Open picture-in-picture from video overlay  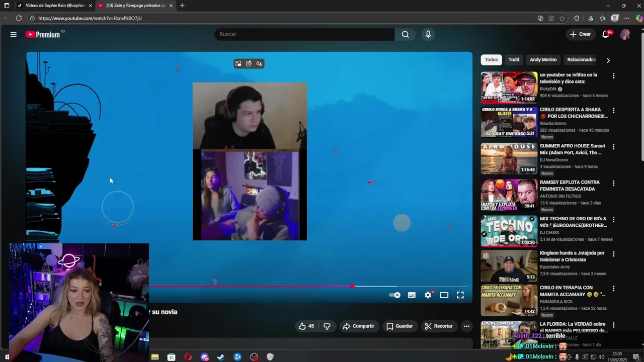pos(238,63)
